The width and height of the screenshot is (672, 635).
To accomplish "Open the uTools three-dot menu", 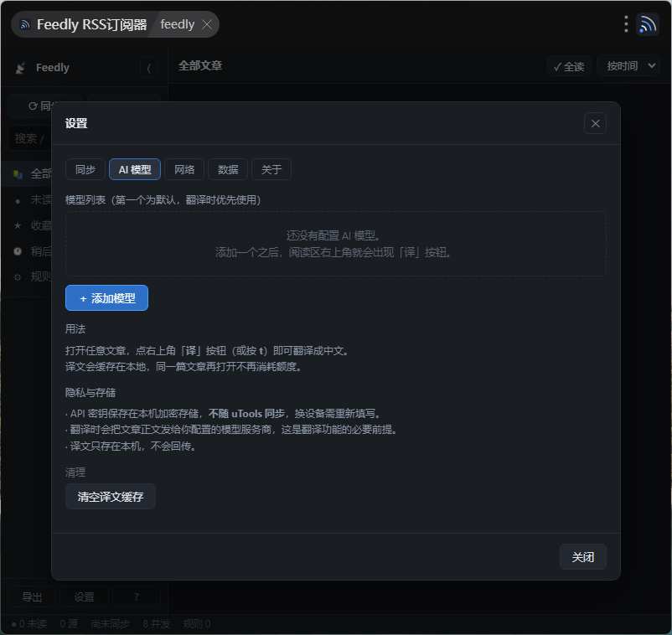I will tap(626, 24).
